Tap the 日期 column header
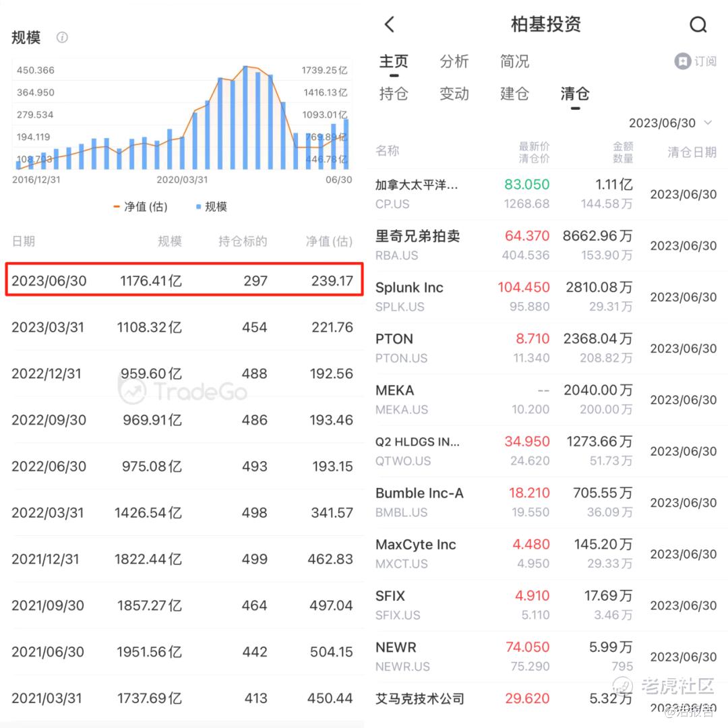The image size is (728, 728). 23,241
